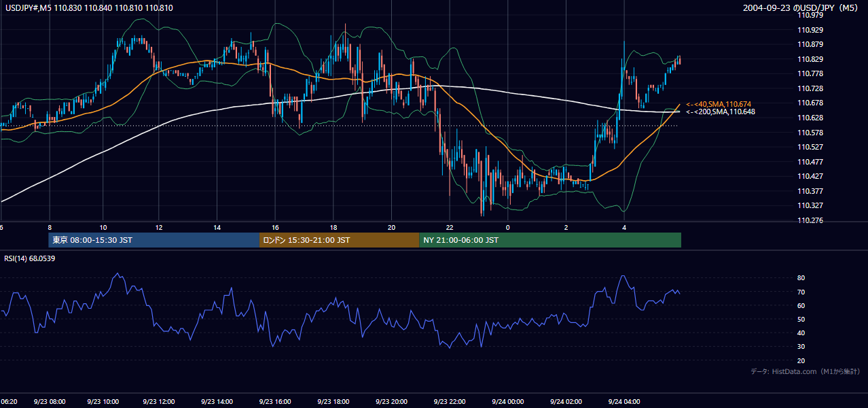Viewport: 868px width, 408px height.
Task: Click the 9/23 22:00 time axis label
Action: 450,402
